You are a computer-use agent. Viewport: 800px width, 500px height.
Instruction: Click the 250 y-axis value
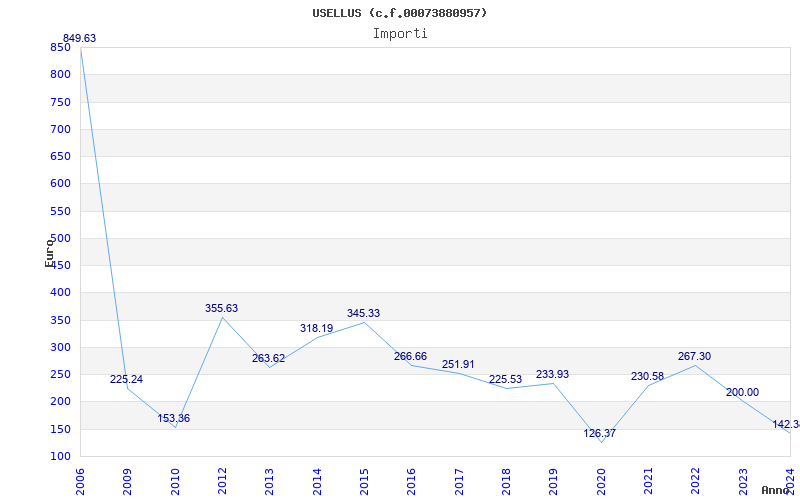click(60, 374)
